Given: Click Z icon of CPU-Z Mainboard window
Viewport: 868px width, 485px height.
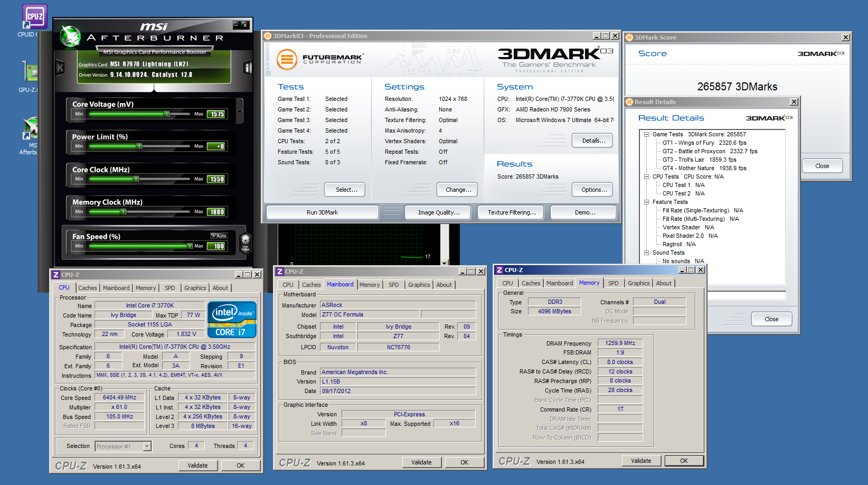Looking at the screenshot, I should [279, 272].
